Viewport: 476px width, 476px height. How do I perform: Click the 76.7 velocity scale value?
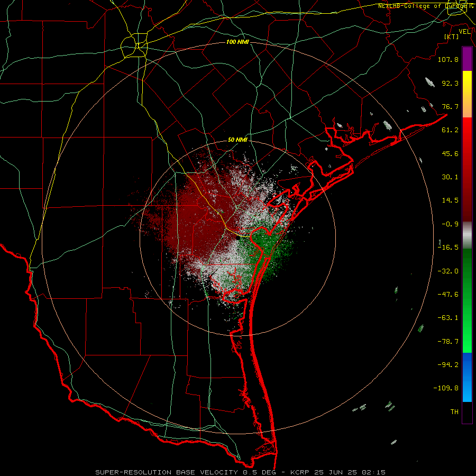(450, 106)
